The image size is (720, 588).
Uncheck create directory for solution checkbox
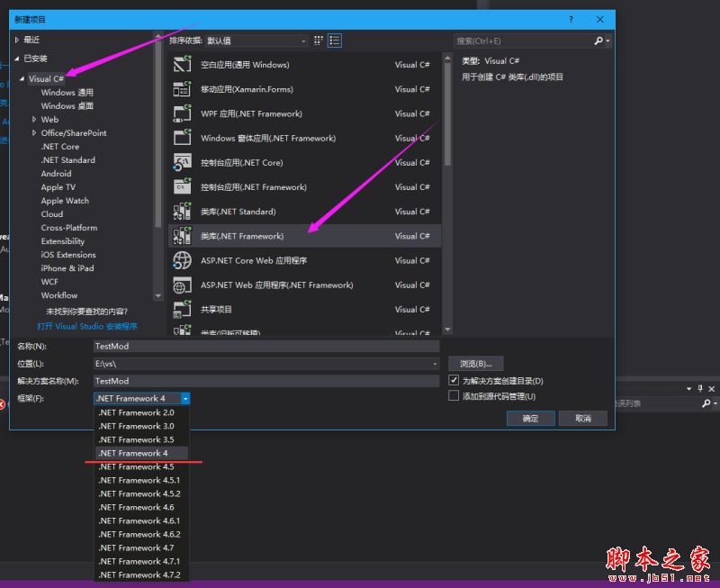454,380
